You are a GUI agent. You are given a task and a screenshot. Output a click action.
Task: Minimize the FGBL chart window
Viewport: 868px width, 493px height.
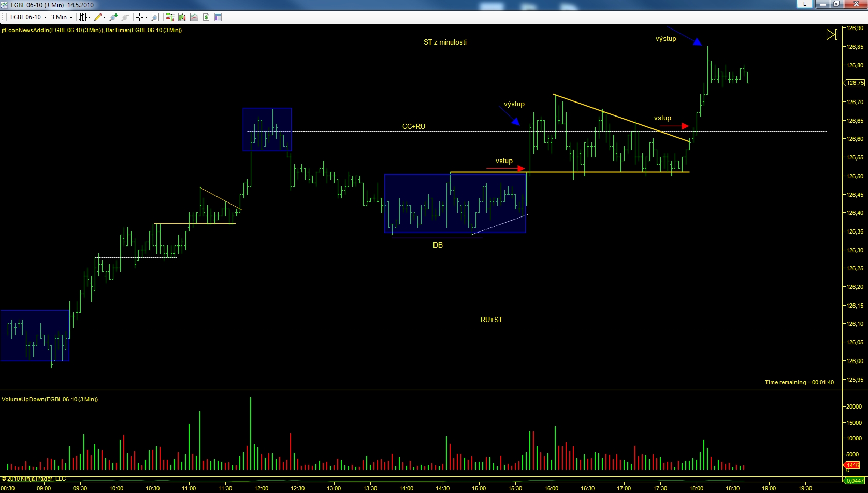(822, 4)
